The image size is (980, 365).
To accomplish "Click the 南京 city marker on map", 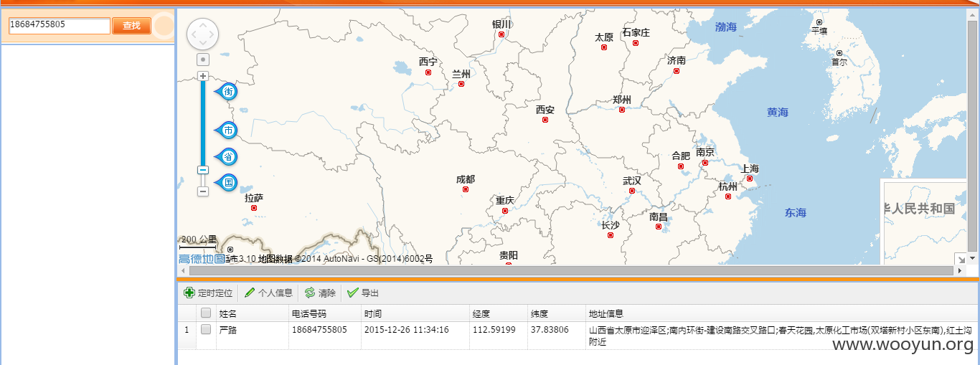I will pyautogui.click(x=705, y=163).
